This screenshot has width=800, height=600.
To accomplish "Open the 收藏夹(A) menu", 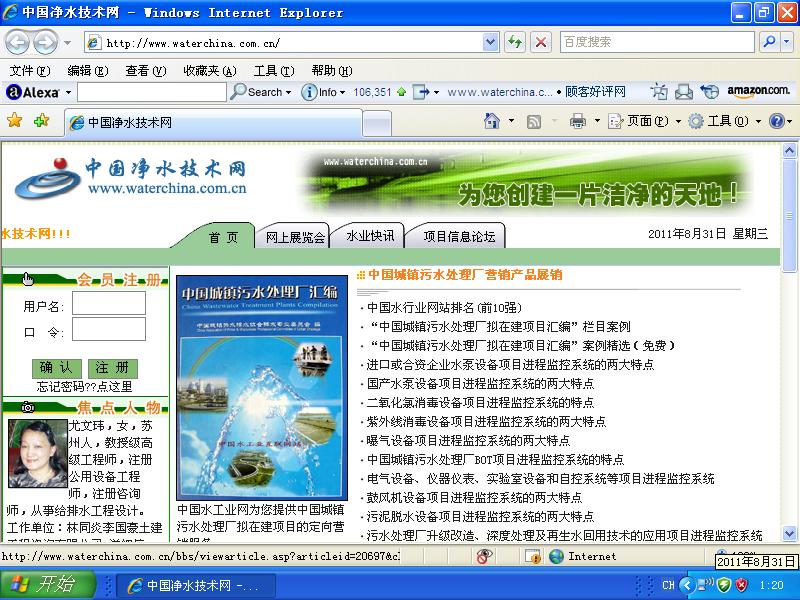I will point(210,70).
